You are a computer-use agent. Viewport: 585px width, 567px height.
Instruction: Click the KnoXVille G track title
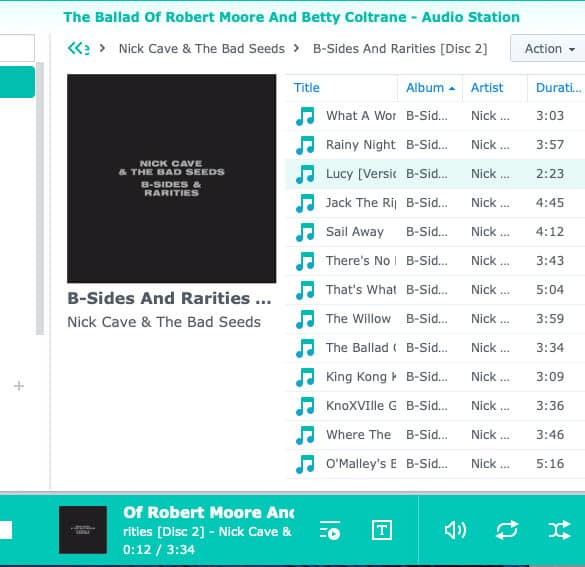coord(361,406)
